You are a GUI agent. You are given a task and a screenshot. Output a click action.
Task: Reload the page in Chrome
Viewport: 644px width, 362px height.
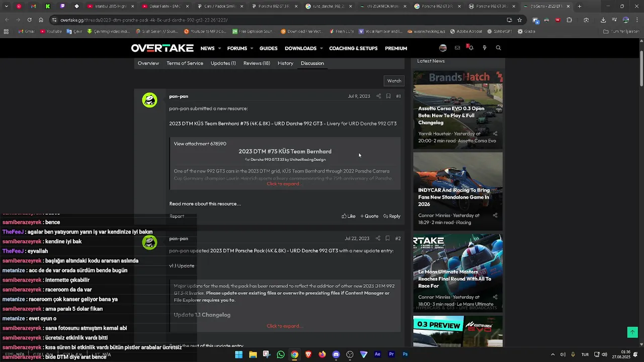pyautogui.click(x=29, y=20)
